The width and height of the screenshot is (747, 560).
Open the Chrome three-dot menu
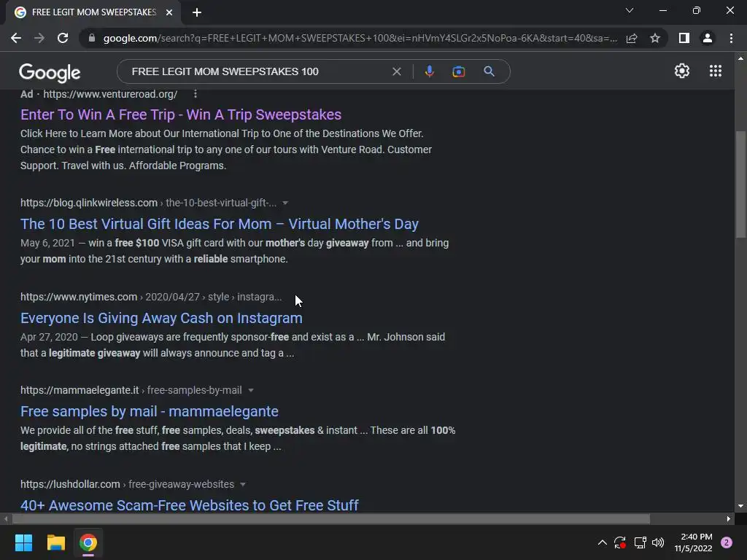[x=731, y=38]
